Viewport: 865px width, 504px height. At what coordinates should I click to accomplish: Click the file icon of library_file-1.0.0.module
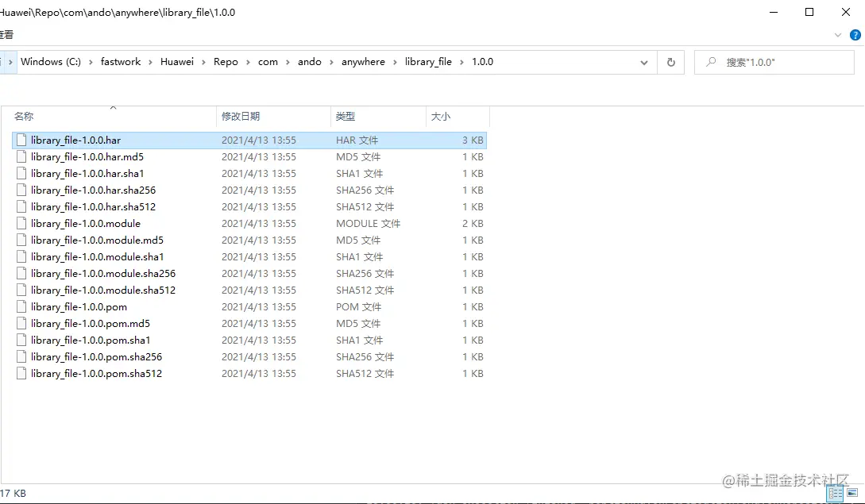click(x=21, y=223)
